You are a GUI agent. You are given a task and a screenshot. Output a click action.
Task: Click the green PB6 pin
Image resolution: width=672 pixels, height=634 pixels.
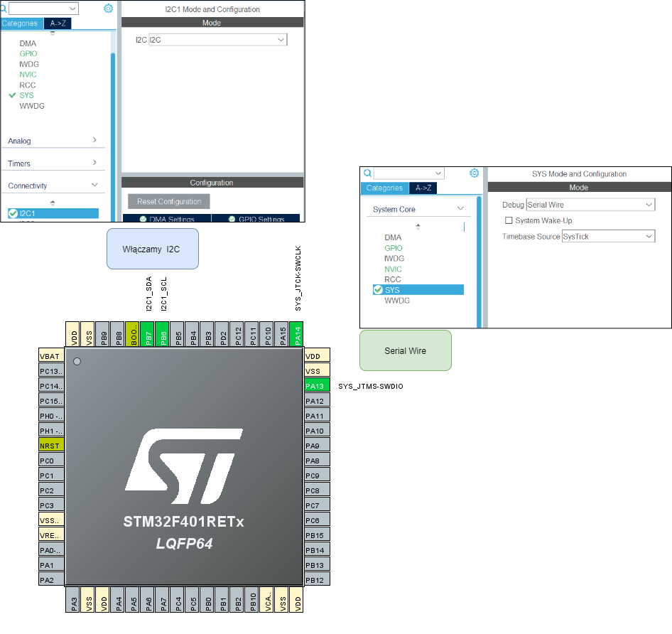pyautogui.click(x=163, y=333)
